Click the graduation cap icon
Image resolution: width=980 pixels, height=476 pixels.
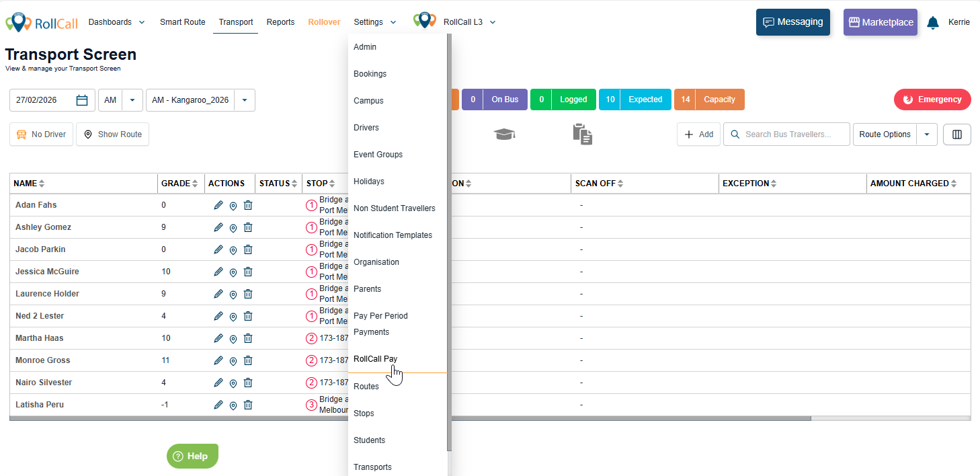coord(505,134)
